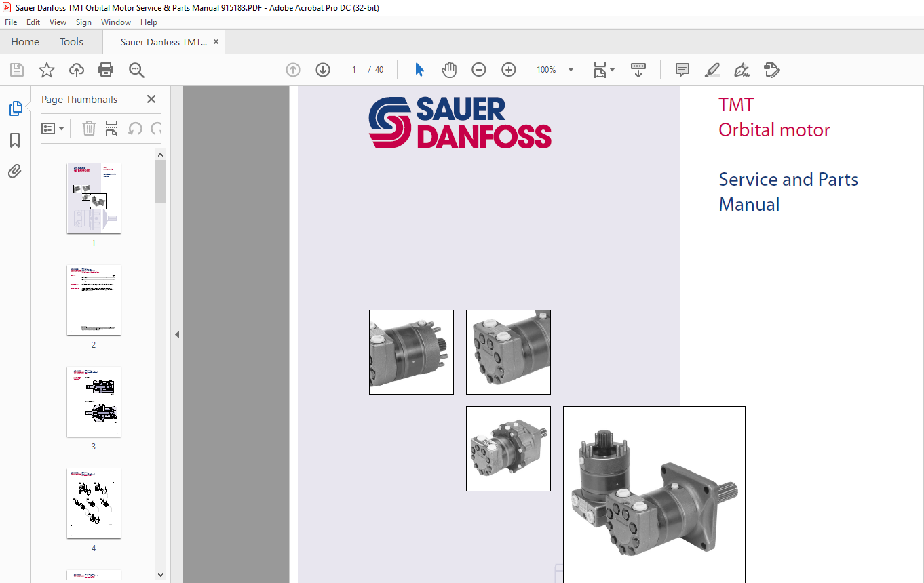Open the fit page options icon
The height and width of the screenshot is (583, 924).
tap(603, 70)
